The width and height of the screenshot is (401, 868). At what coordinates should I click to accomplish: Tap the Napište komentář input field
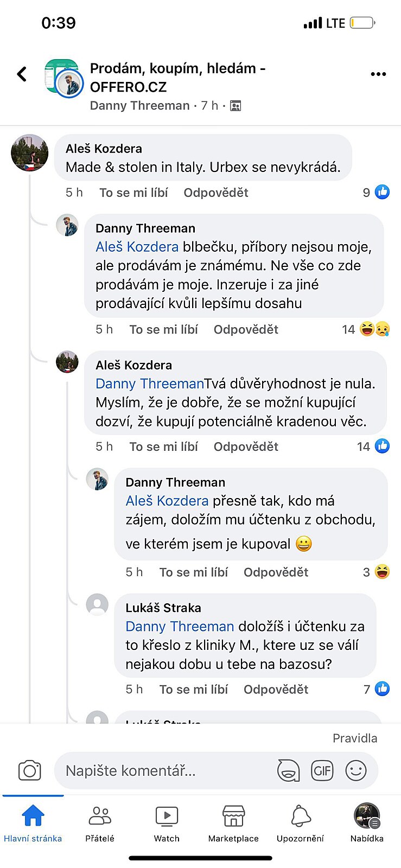point(163,770)
